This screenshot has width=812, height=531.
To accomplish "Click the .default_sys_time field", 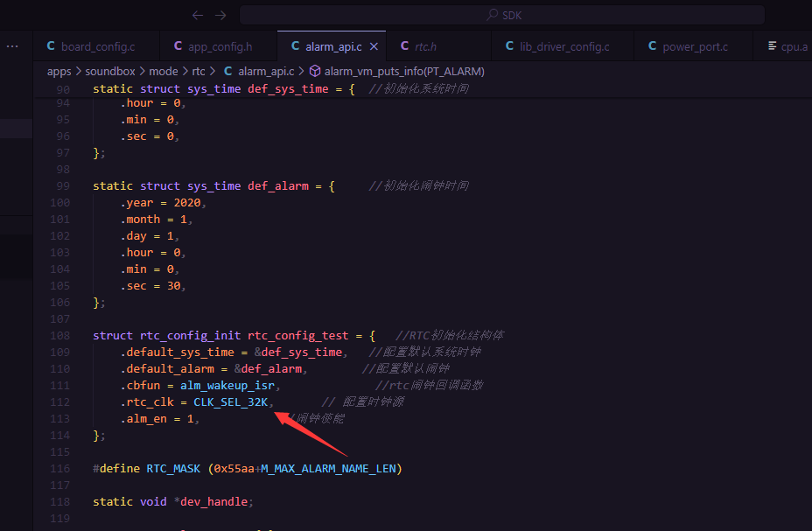I will (177, 353).
